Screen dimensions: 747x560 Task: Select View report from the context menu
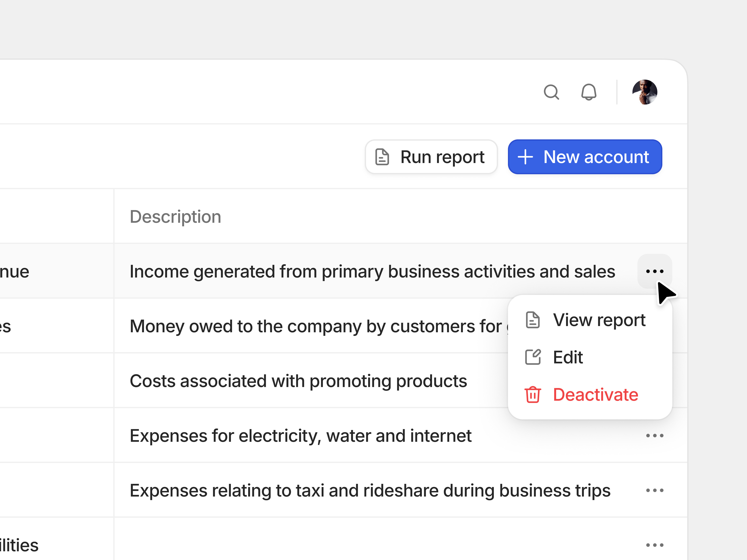tap(599, 320)
